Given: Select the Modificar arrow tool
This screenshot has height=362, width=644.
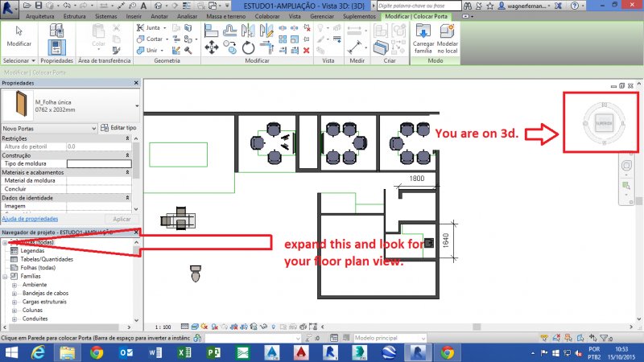Looking at the screenshot, I should pyautogui.click(x=19, y=36).
